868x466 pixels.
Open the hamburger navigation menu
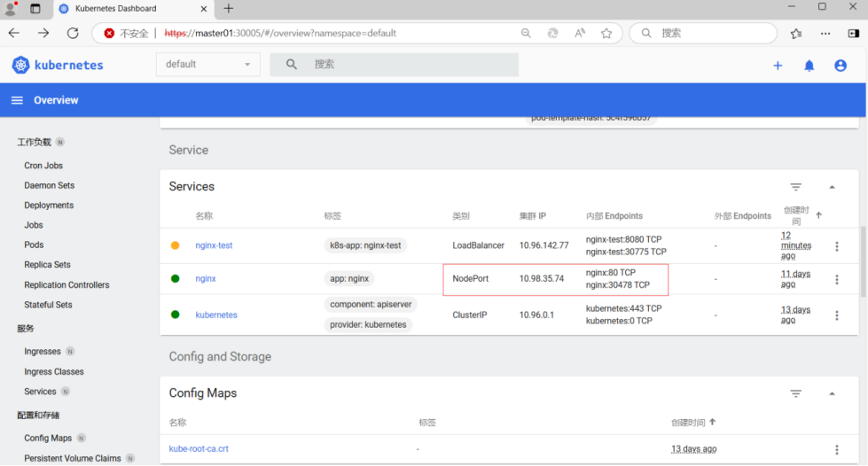coord(17,100)
